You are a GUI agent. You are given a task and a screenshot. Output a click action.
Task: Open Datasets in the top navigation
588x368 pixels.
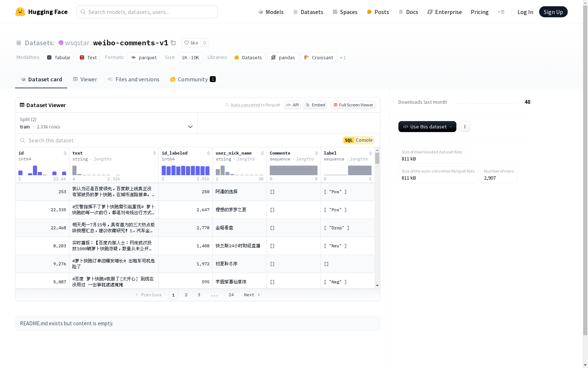pos(308,12)
